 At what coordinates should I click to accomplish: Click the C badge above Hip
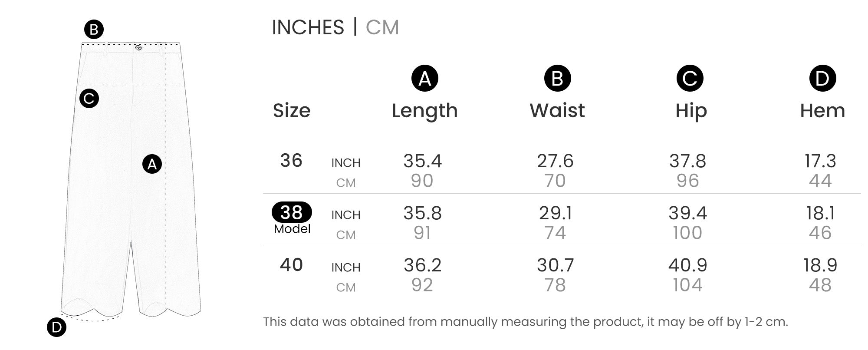(x=690, y=79)
